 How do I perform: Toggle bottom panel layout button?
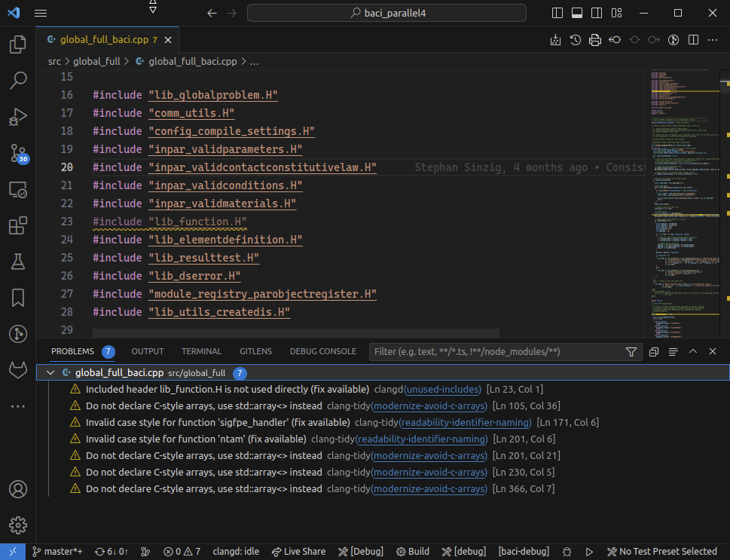(x=577, y=13)
